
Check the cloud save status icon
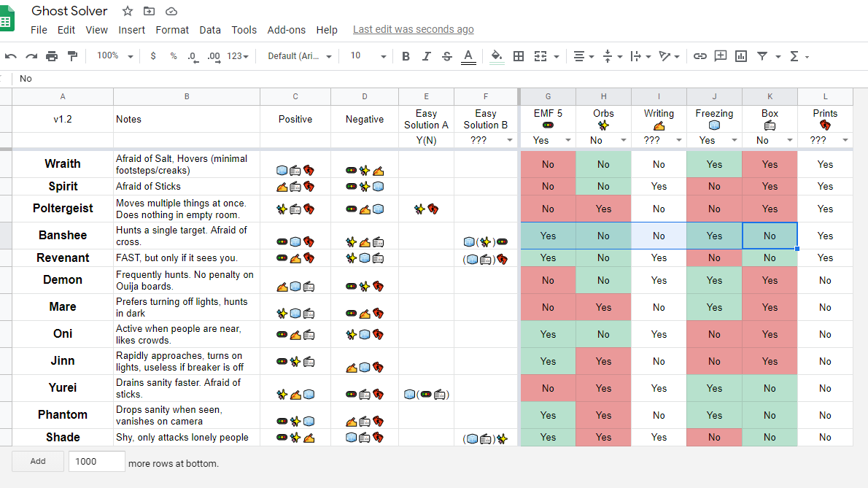[x=171, y=11]
